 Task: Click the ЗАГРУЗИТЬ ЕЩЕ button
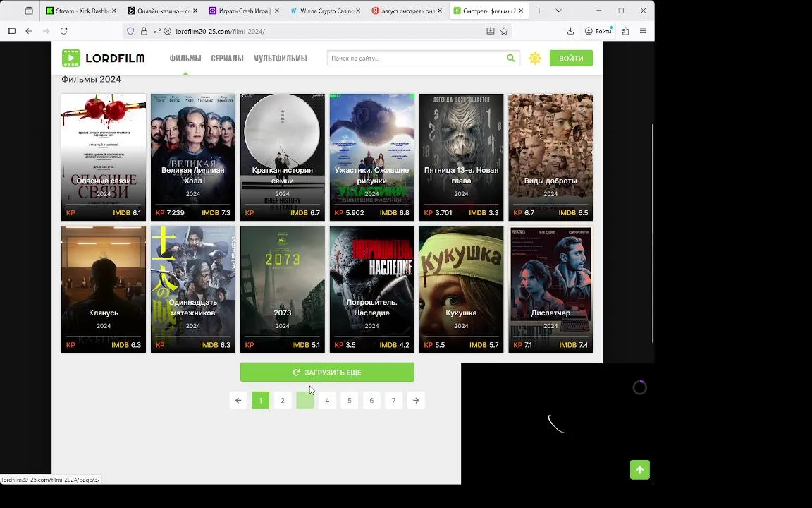[x=327, y=373]
